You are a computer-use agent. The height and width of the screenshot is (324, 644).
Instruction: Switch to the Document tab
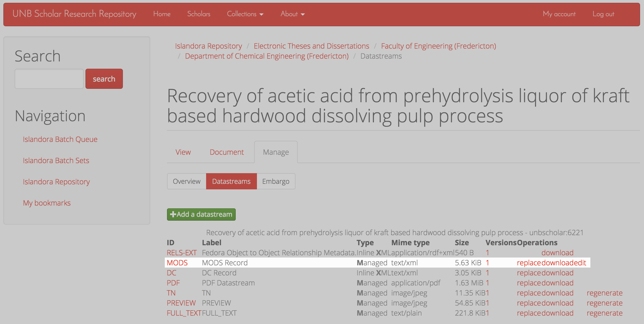point(226,152)
